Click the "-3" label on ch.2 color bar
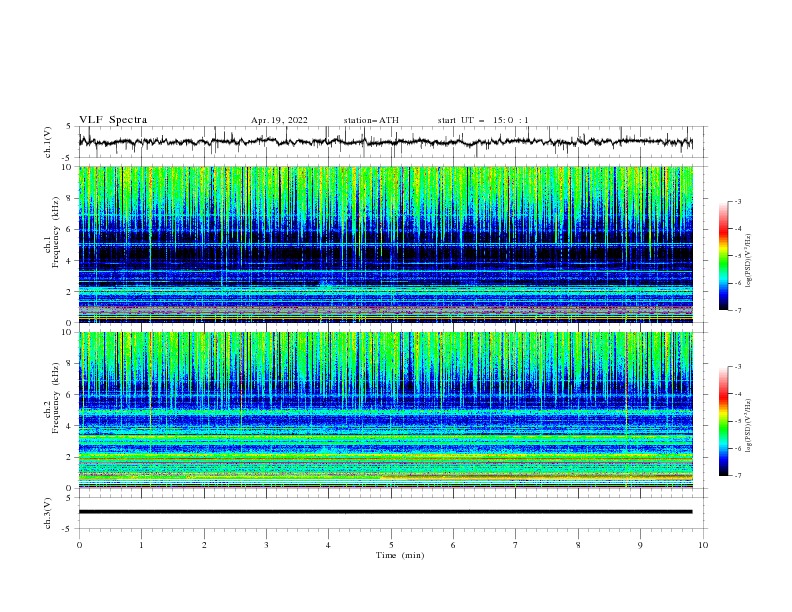 pyautogui.click(x=738, y=367)
